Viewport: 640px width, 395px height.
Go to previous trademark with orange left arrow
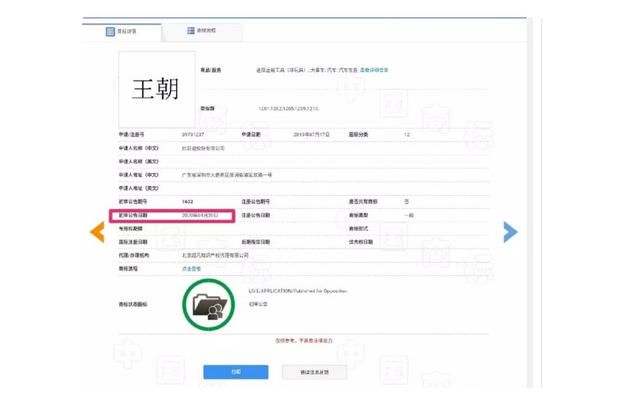97,232
